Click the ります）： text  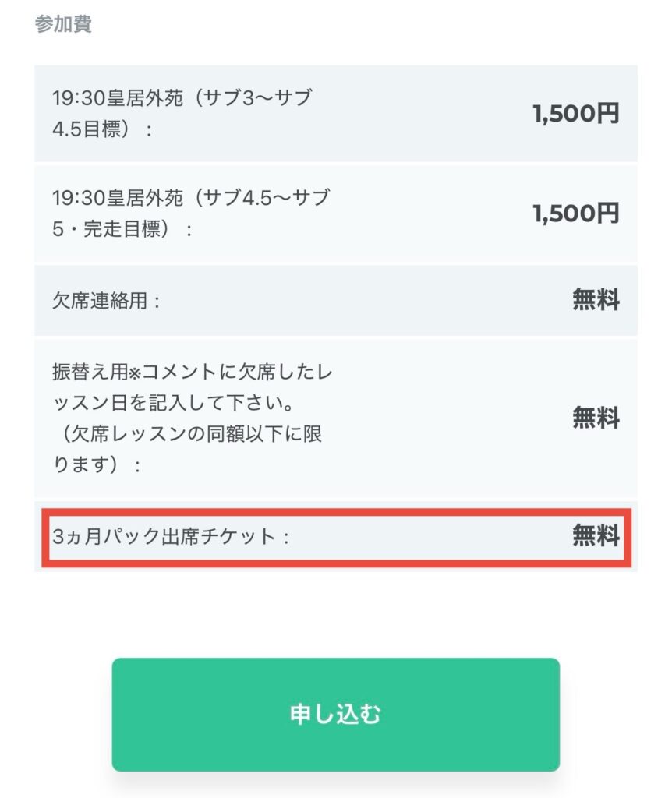click(97, 466)
